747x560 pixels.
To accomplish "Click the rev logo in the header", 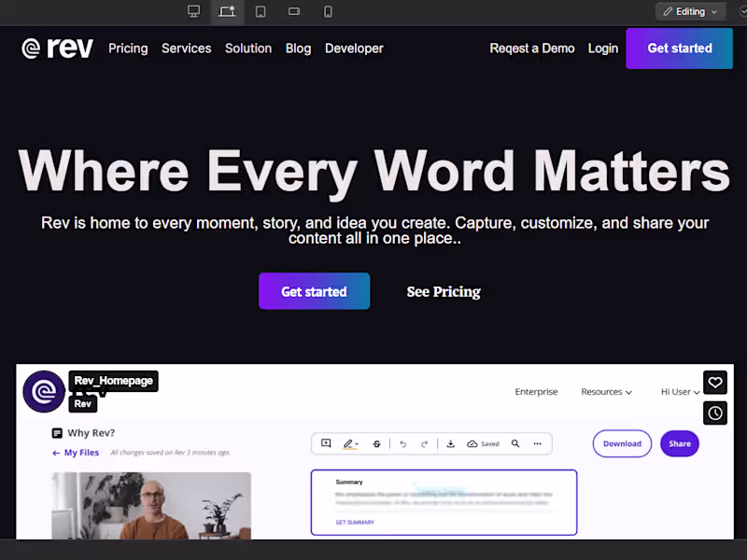I will 57,49.
